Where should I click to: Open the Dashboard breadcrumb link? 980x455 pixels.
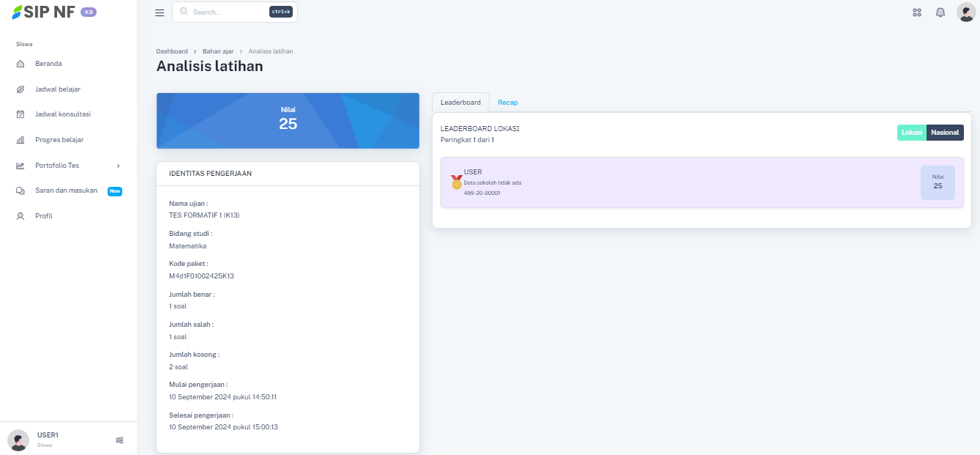pyautogui.click(x=172, y=51)
